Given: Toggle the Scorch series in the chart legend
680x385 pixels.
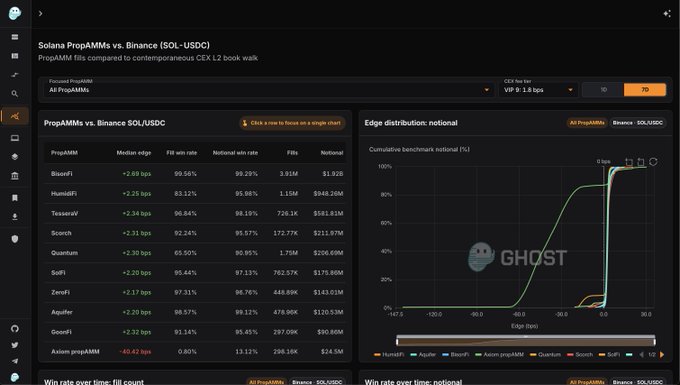Looking at the screenshot, I should coord(580,355).
